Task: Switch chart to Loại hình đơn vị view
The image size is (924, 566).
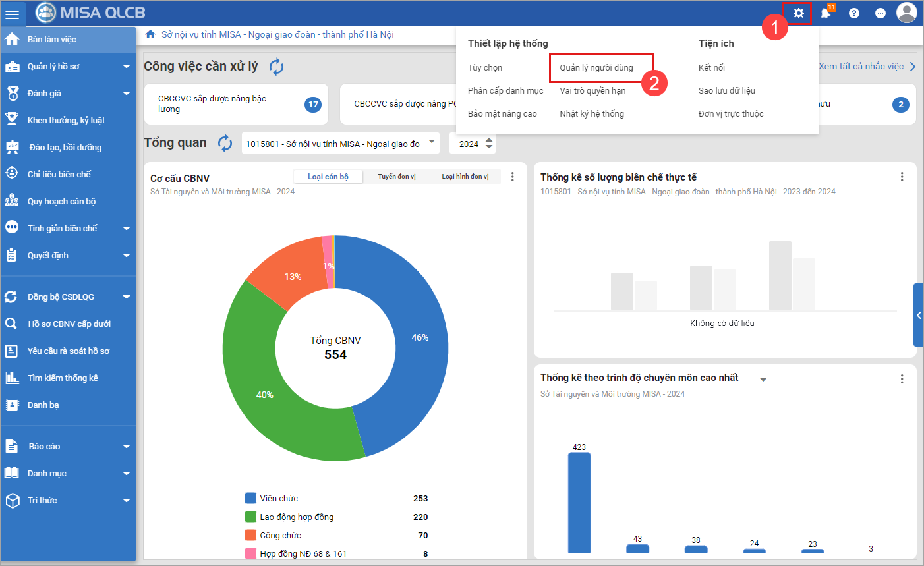Action: coord(465,177)
